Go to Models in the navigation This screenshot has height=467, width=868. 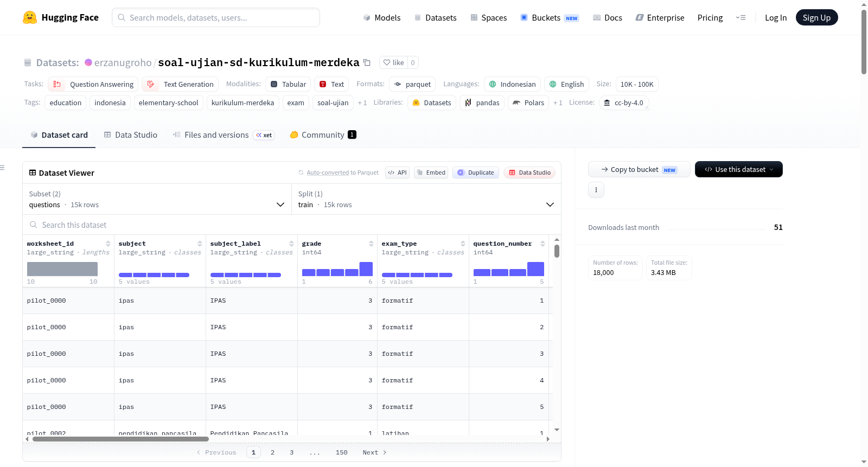(381, 17)
